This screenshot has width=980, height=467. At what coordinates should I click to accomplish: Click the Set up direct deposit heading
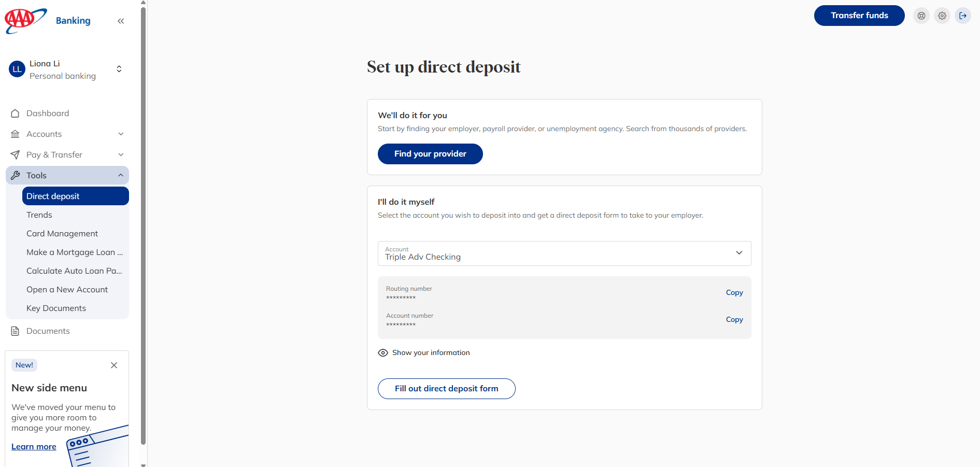[x=444, y=67]
